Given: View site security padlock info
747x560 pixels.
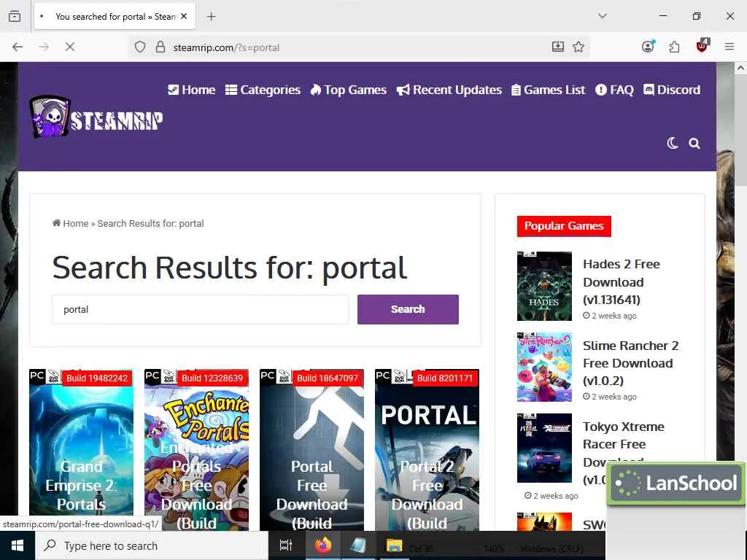Looking at the screenshot, I should pos(160,47).
